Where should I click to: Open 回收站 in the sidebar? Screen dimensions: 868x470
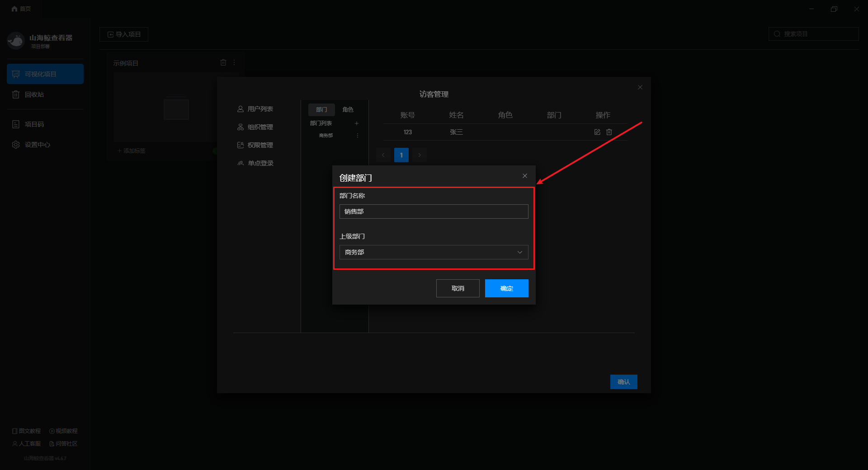(34, 94)
